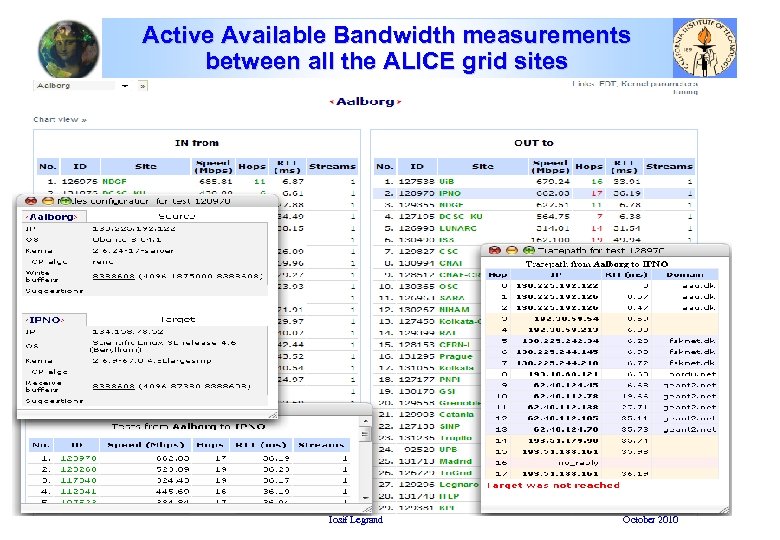The width and height of the screenshot is (780, 540).
Task: Open the Chart view » link
Action: pyautogui.click(x=60, y=119)
